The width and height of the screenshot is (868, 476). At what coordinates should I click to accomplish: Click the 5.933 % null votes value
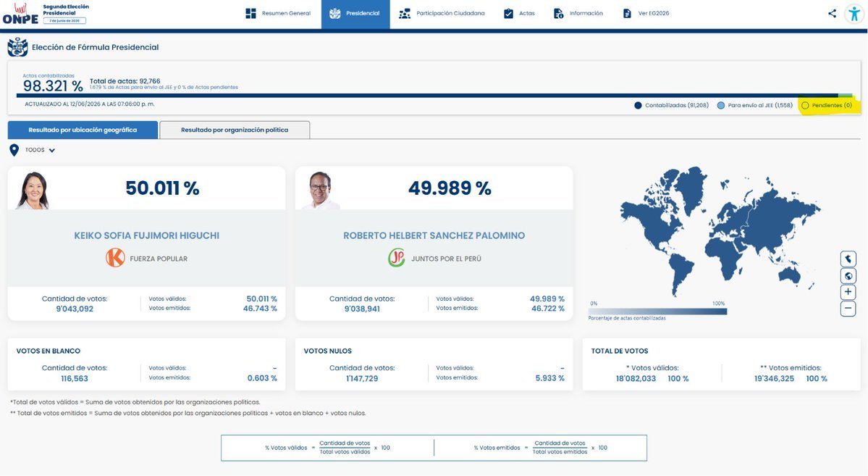point(549,378)
